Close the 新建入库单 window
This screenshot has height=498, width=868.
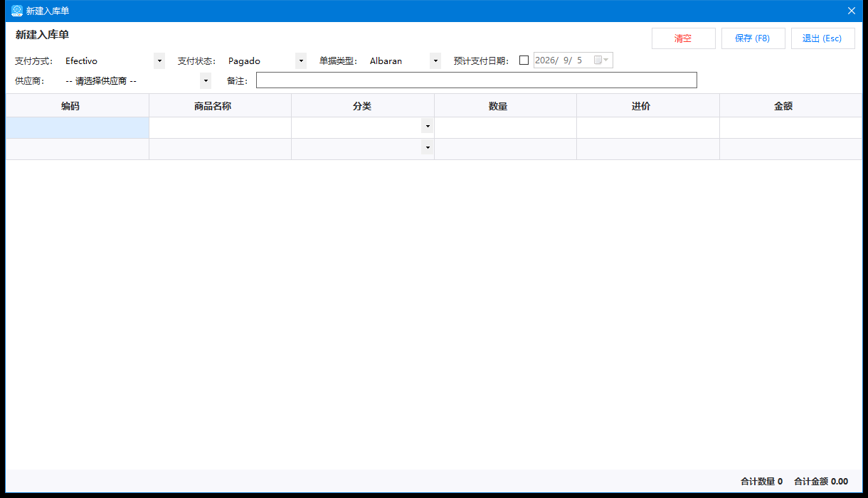[851, 11]
